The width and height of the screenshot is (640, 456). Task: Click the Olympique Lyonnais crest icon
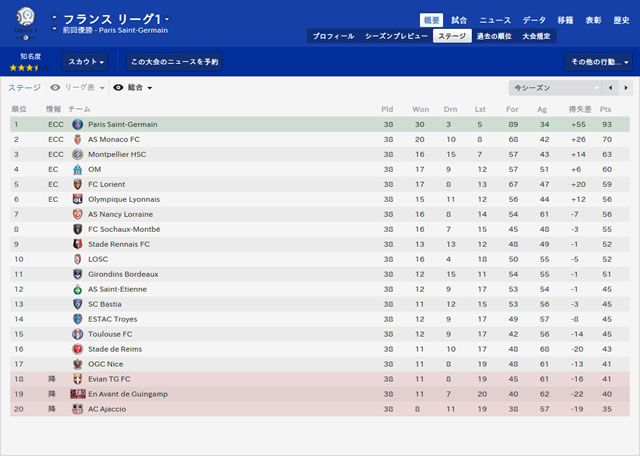pos(78,199)
